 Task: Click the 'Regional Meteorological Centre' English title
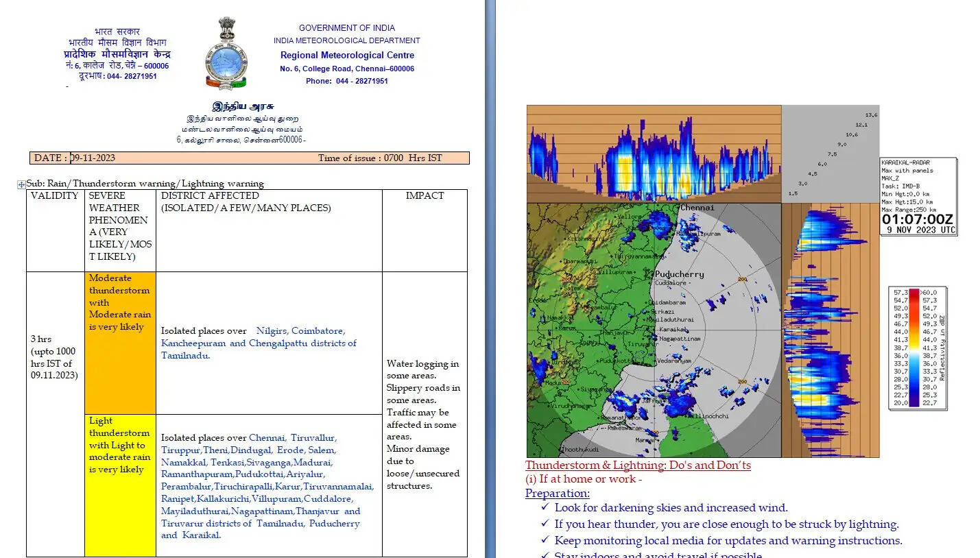pos(347,55)
